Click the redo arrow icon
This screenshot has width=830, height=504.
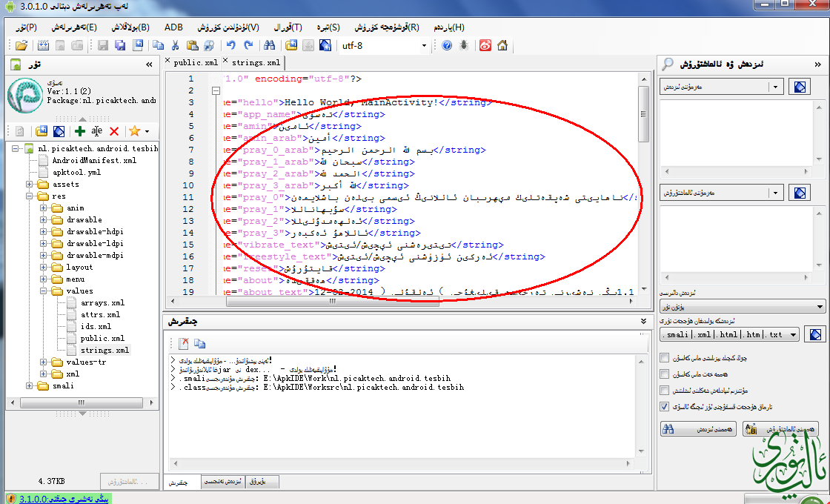(x=248, y=45)
